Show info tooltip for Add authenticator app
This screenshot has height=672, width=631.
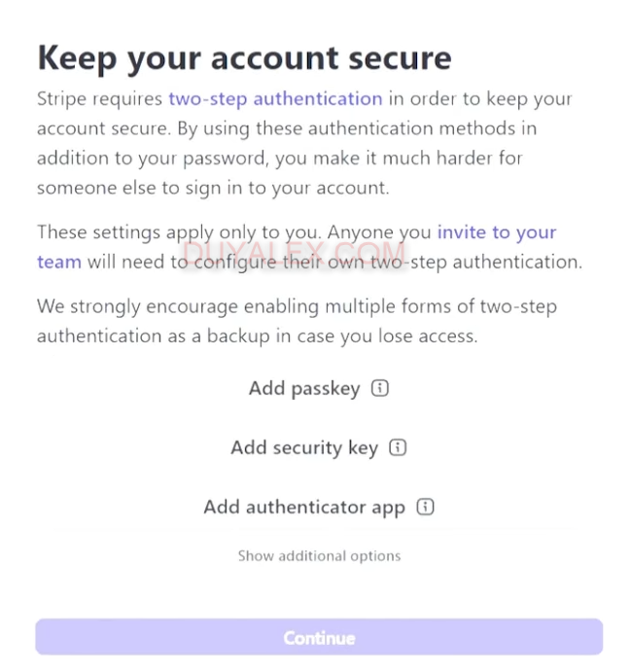tap(425, 507)
